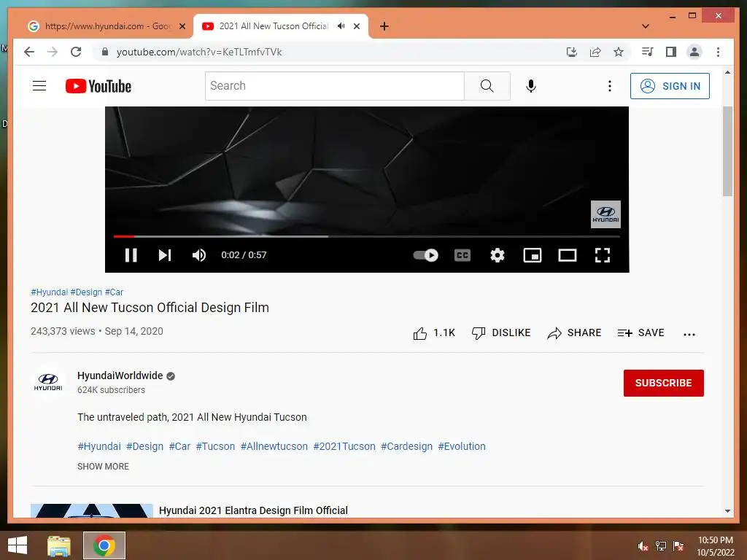
Task: Search with voice microphone
Action: click(x=531, y=86)
